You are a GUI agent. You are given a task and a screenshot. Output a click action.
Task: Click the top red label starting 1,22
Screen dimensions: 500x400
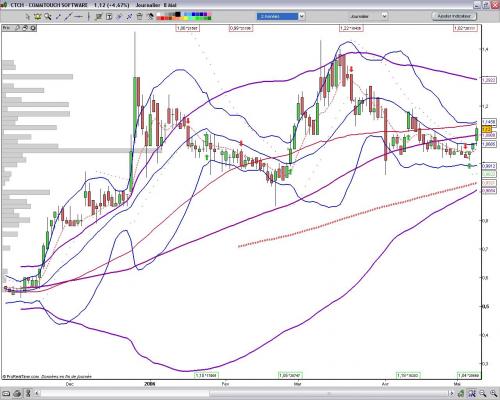(x=351, y=28)
